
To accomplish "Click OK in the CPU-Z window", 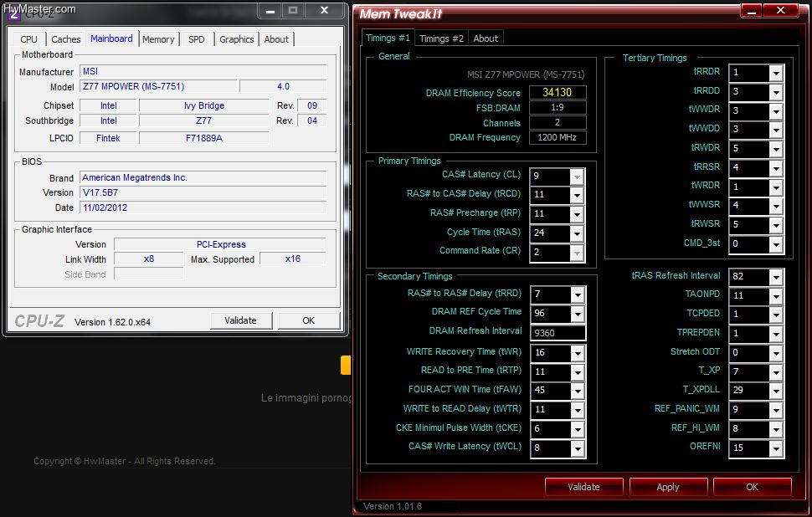I will click(x=309, y=320).
